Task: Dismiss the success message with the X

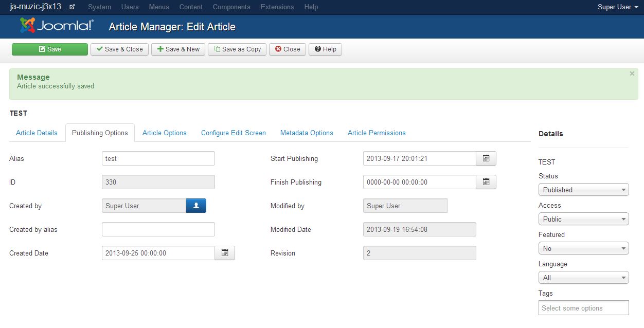Action: (632, 74)
